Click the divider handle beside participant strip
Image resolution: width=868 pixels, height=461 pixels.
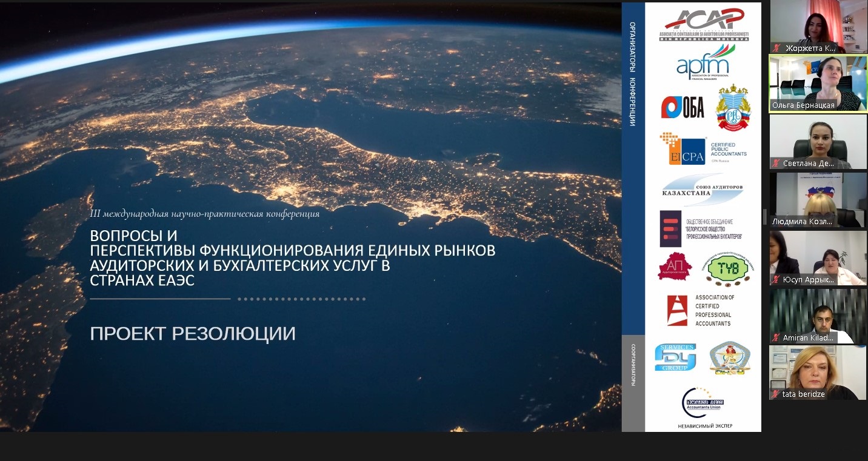[764, 217]
